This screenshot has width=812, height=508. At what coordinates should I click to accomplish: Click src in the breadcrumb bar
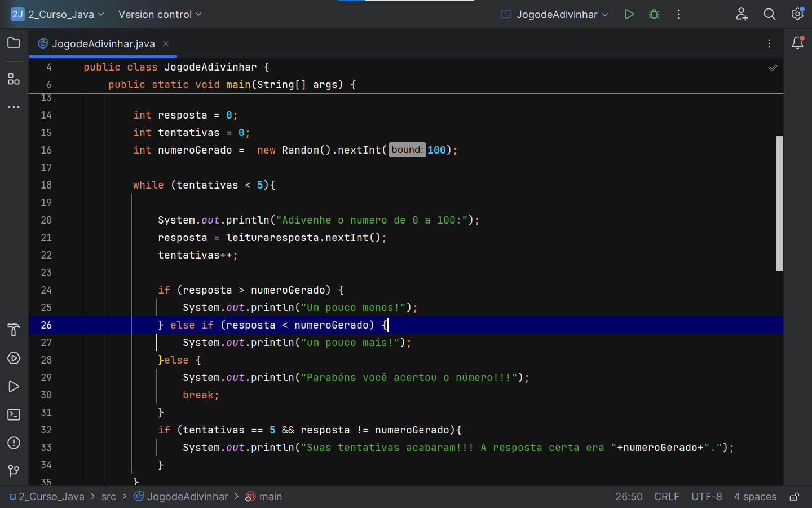[109, 497]
